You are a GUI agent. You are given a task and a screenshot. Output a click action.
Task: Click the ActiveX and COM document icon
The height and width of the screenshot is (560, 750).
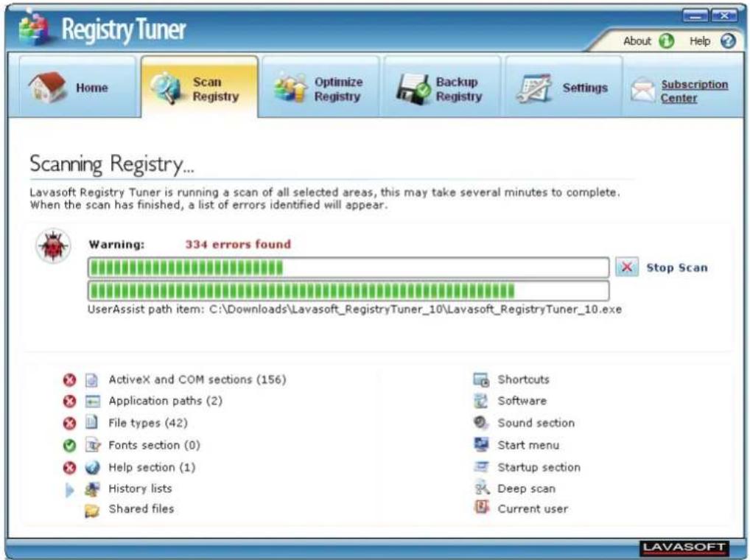(91, 379)
